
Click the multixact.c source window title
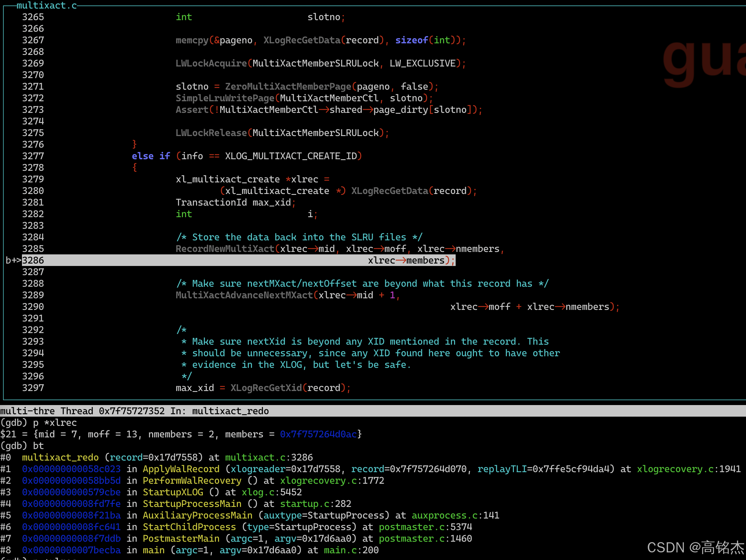[47, 5]
